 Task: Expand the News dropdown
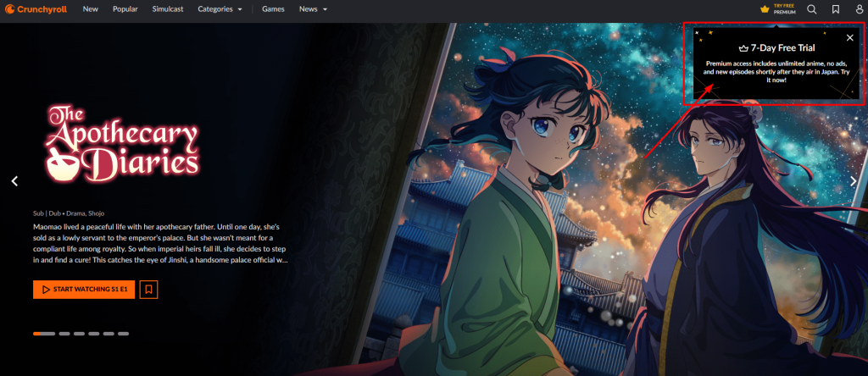(x=313, y=9)
